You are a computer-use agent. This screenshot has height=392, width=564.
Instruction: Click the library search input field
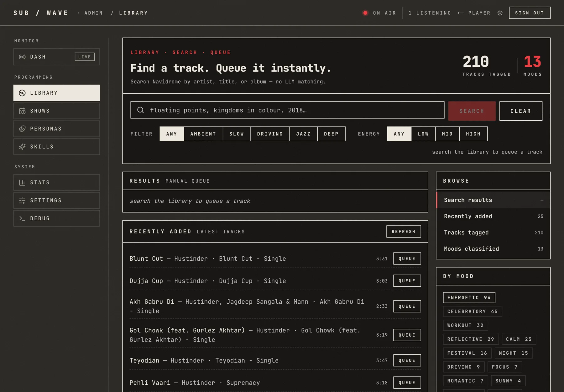coord(287,110)
